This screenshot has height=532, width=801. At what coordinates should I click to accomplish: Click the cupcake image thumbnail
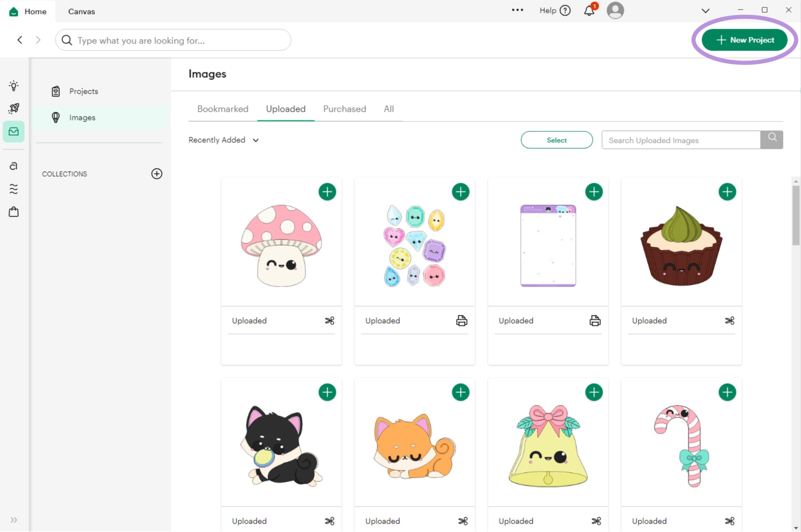tap(681, 246)
